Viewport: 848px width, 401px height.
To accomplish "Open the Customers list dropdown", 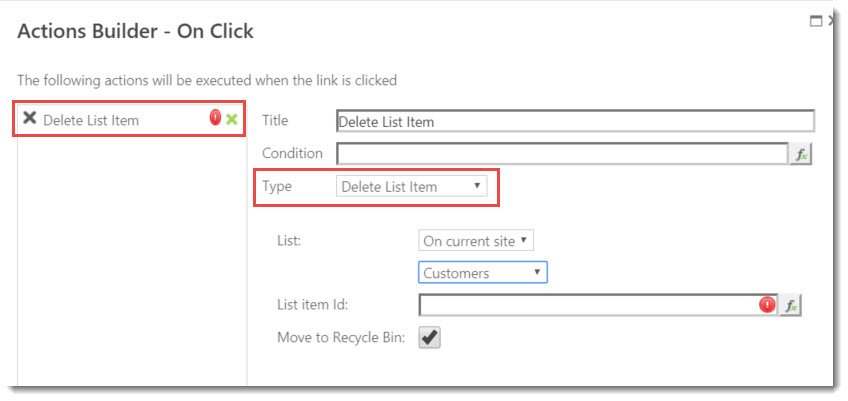I will click(482, 273).
